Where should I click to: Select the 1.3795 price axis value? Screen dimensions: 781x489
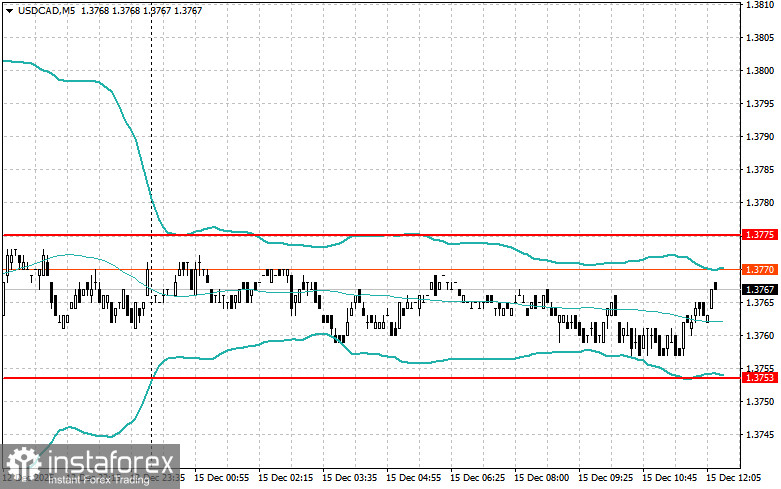click(x=760, y=104)
